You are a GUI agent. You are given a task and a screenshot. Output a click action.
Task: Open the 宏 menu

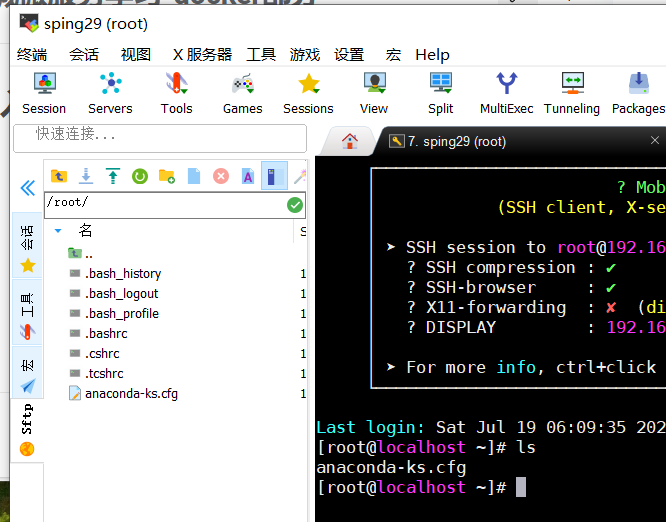point(393,55)
